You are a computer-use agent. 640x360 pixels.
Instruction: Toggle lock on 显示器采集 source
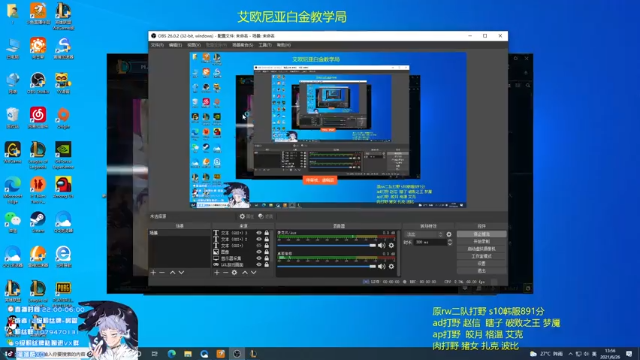(267, 258)
